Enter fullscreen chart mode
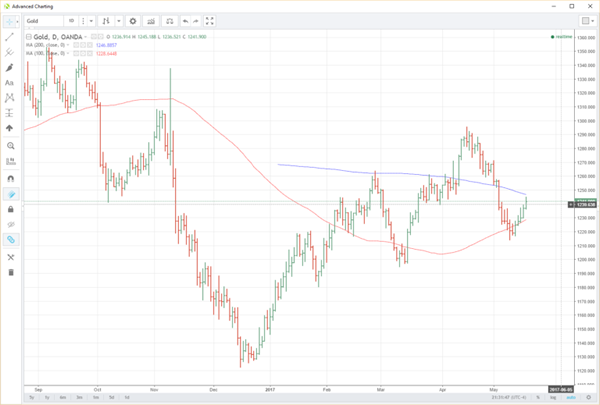 tap(210, 21)
